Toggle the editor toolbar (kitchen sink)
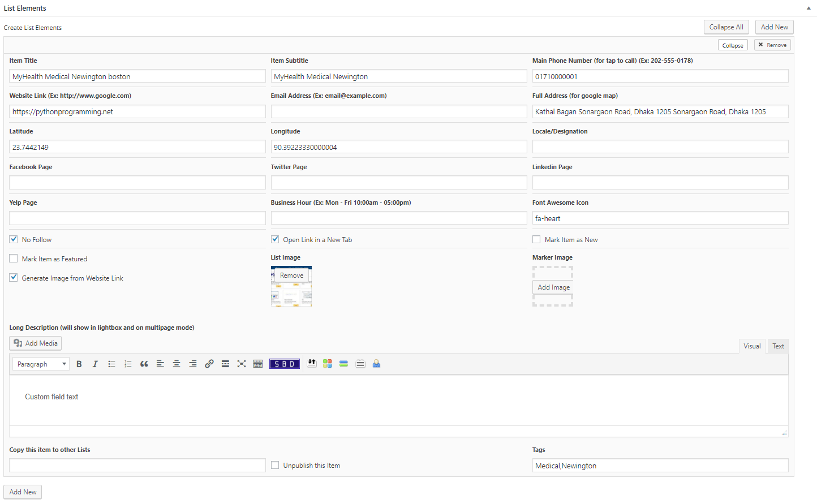This screenshot has height=504, width=817. click(258, 364)
